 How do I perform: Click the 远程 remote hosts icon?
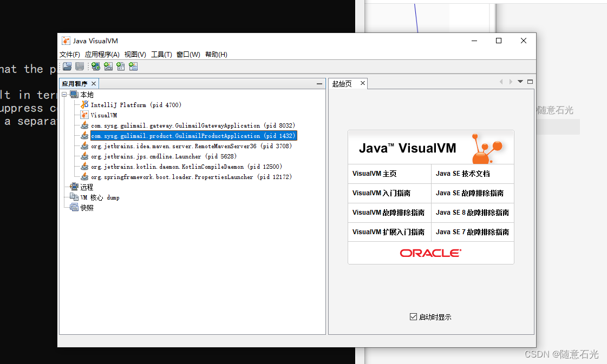coord(74,187)
